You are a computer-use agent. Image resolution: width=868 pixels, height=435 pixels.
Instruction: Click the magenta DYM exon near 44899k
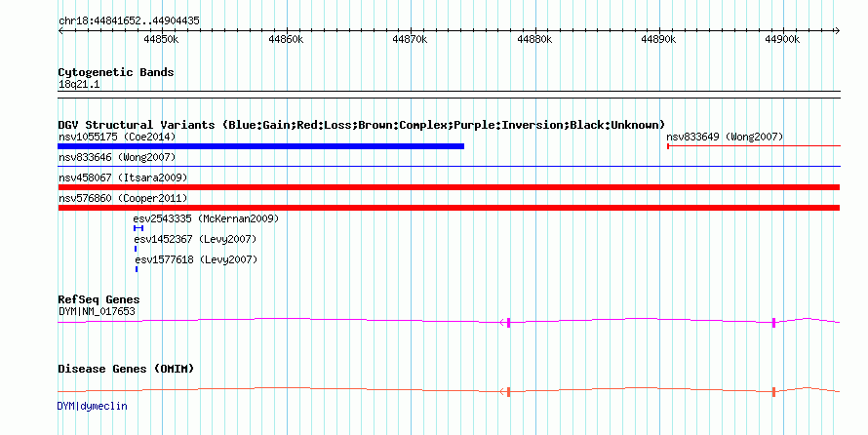coord(774,323)
